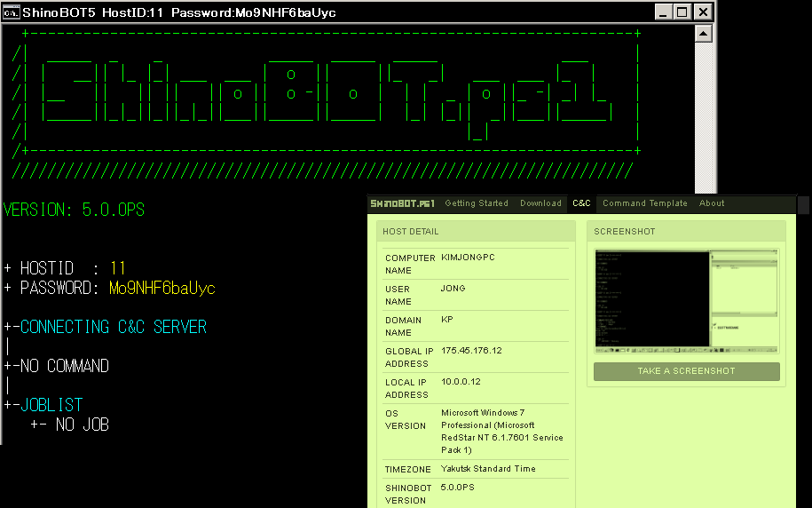The height and width of the screenshot is (508, 812).
Task: Select the Microsoft Windows 7 OS version text
Action: [501, 432]
